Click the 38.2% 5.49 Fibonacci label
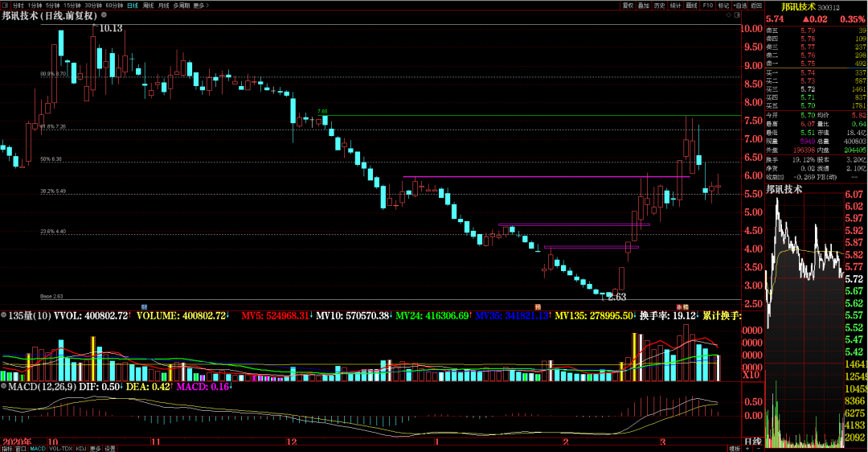Image resolution: width=868 pixels, height=452 pixels. pos(53,191)
